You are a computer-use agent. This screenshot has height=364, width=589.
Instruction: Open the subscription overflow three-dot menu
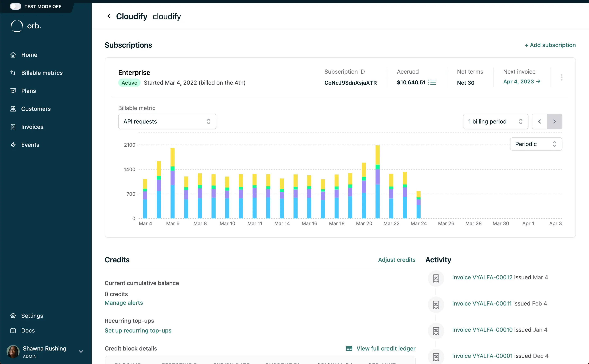[x=561, y=77]
